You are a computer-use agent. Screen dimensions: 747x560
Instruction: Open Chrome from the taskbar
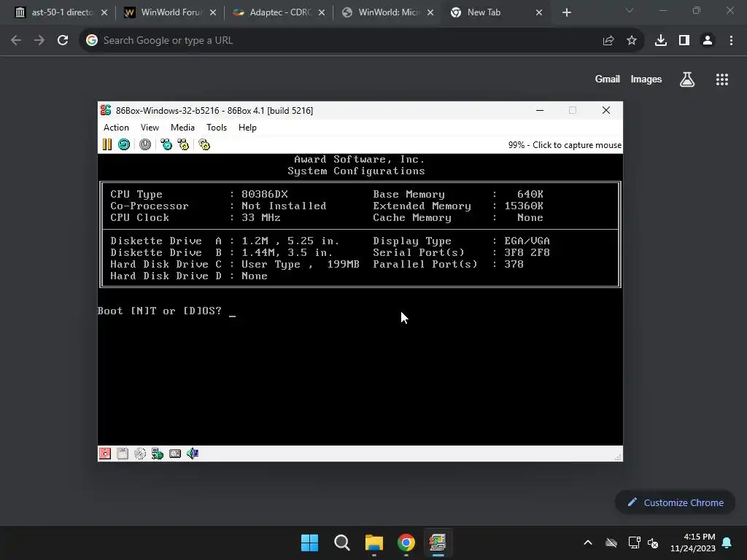click(x=406, y=542)
